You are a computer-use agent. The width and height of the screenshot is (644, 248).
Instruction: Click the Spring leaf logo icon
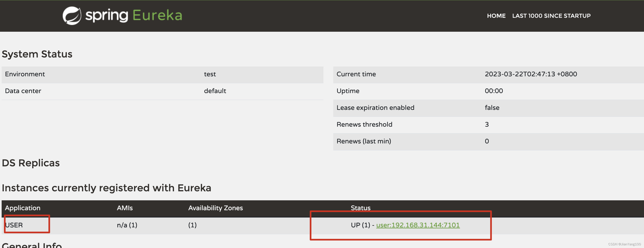(x=72, y=16)
